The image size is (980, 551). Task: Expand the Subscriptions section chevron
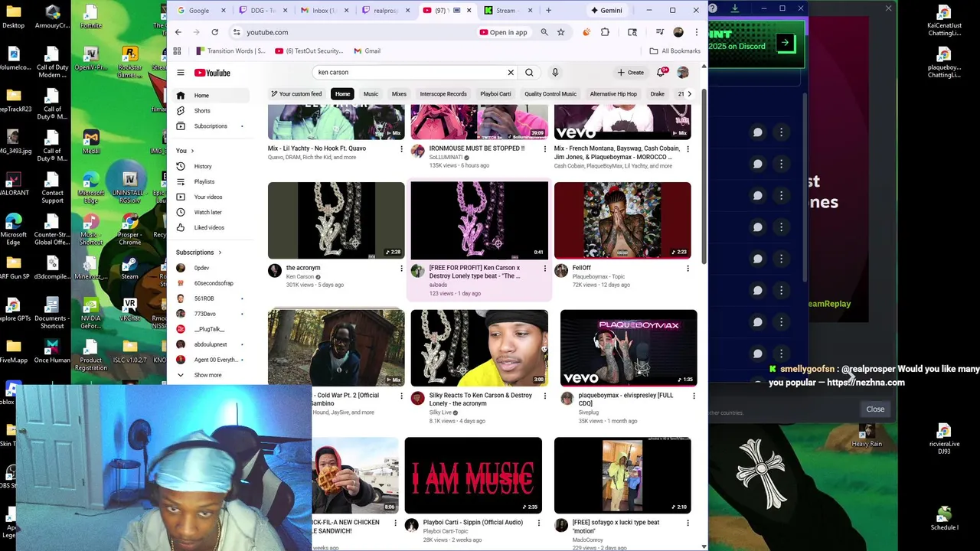coord(220,253)
